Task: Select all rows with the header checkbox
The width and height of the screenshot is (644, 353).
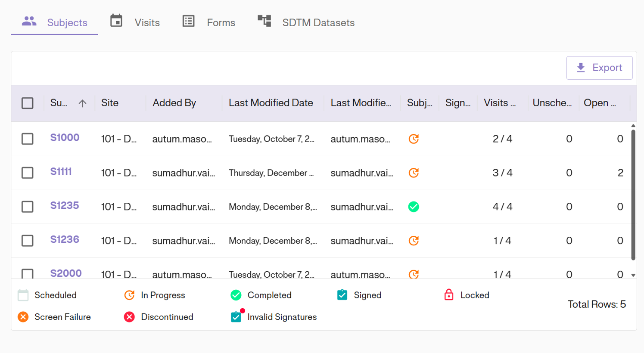Action: (x=27, y=103)
